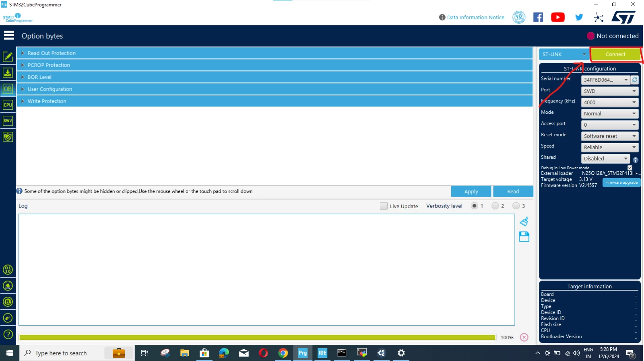Toggle the Live Update checkbox
This screenshot has width=644, height=361.
click(384, 206)
